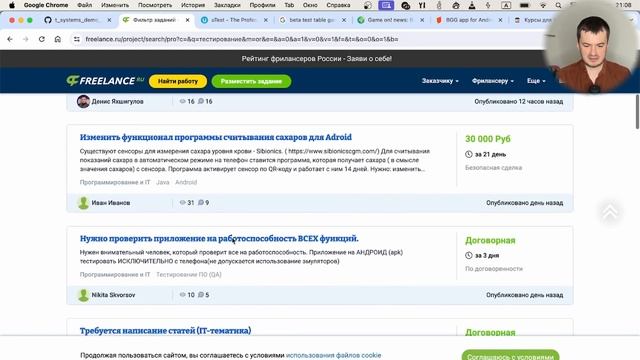Click the clock icon next to за 21 день
640x360 pixels.
(469, 154)
